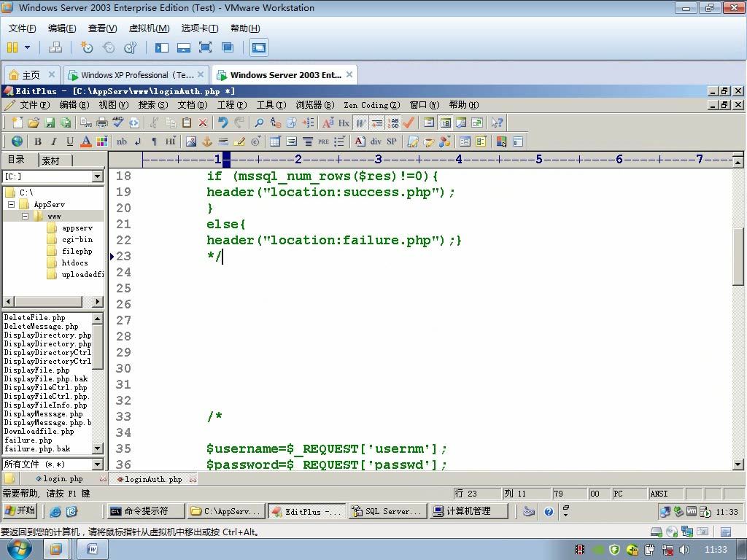The width and height of the screenshot is (747, 560).
Task: Switch to login.php document tab
Action: (63, 478)
